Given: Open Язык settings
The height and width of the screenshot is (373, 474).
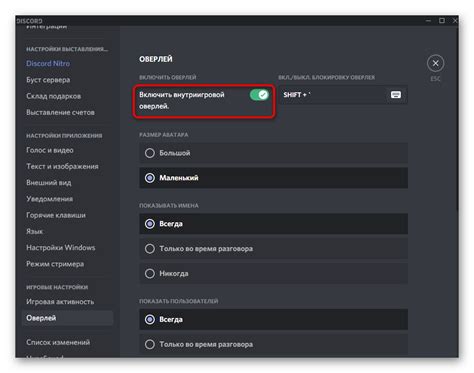Looking at the screenshot, I should 35,231.
